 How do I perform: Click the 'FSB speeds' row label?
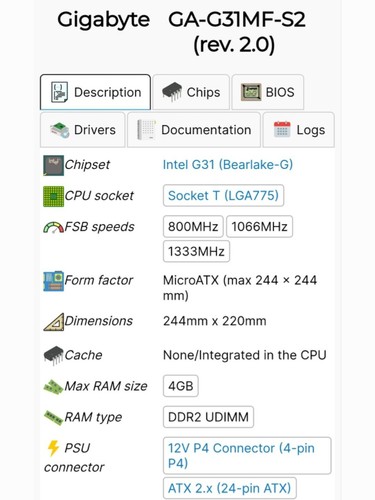[99, 227]
